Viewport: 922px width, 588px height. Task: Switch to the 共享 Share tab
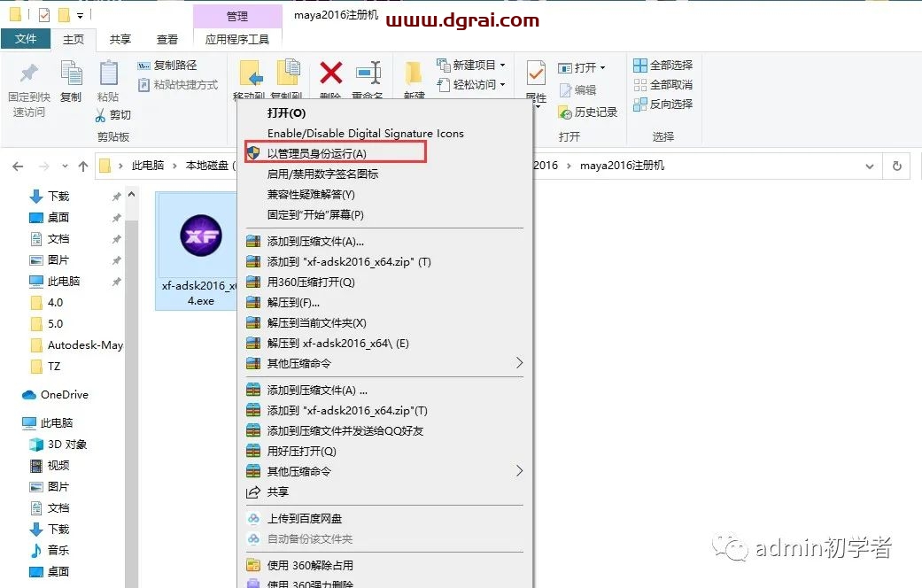(120, 39)
